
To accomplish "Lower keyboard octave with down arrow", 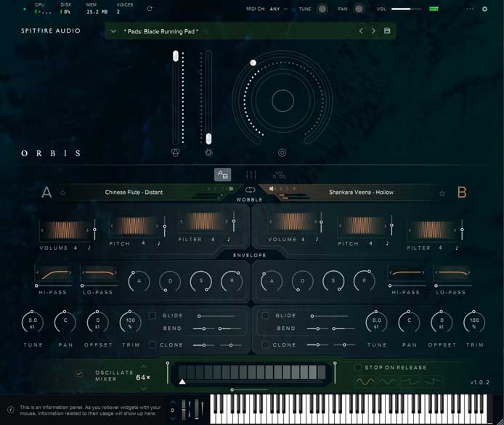I will pyautogui.click(x=173, y=418).
